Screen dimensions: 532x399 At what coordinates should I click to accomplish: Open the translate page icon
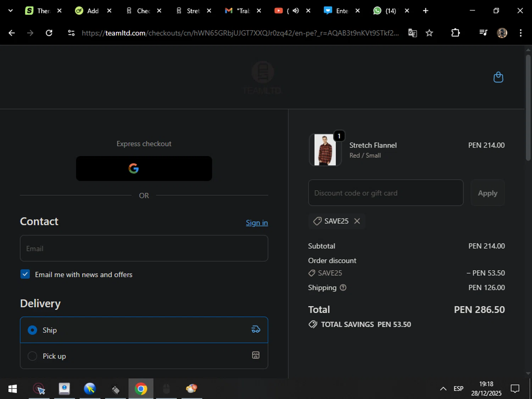pos(412,33)
